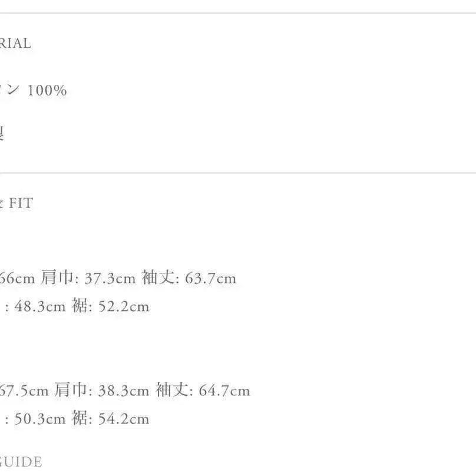Open the size GUIDE link
The image size is (476, 476).
coord(21,461)
